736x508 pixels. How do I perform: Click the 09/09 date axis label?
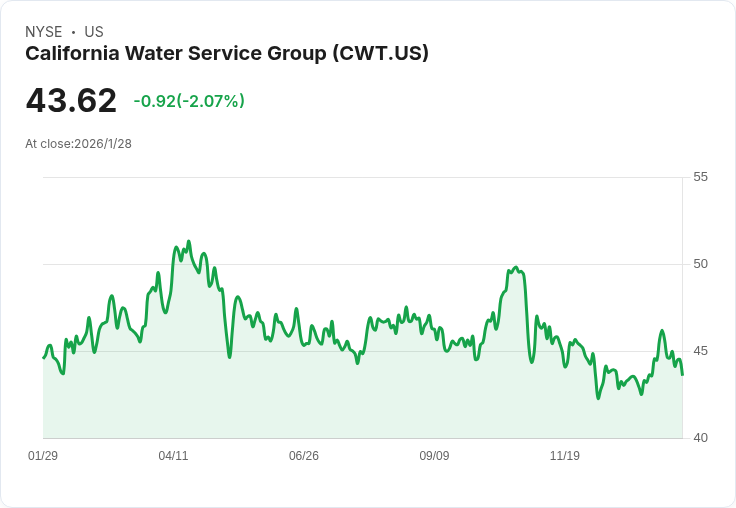point(434,455)
